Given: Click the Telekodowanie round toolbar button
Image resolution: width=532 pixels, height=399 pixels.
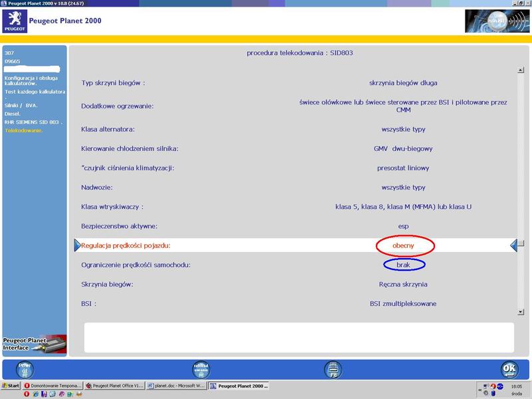Looking at the screenshot, I should point(201,369).
